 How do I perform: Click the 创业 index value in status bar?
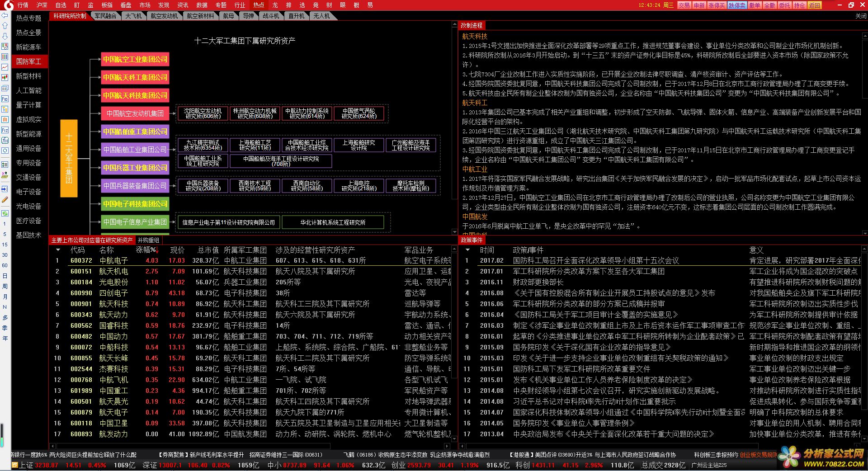pyautogui.click(x=419, y=465)
